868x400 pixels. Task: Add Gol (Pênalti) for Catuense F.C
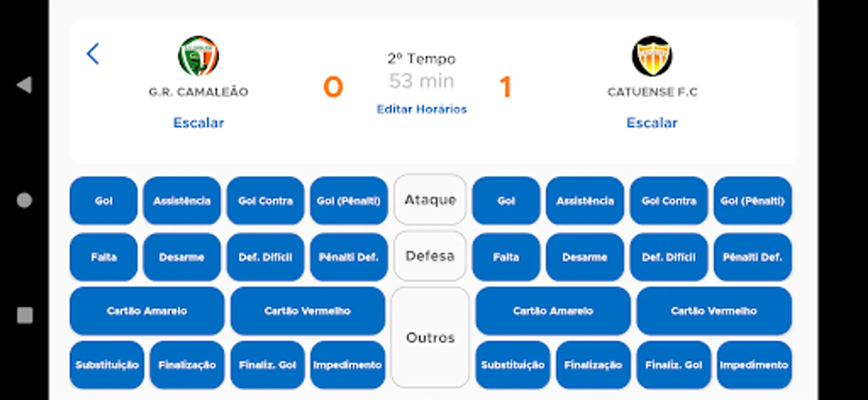coord(752,201)
